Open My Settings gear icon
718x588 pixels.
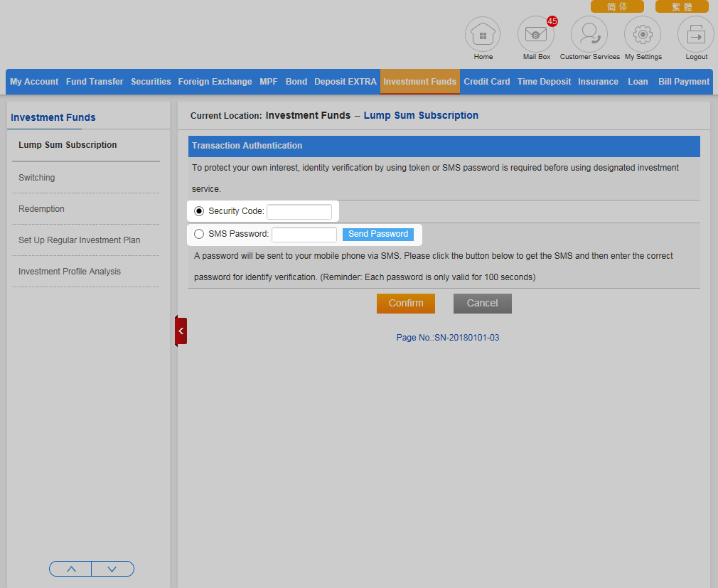[x=643, y=35]
